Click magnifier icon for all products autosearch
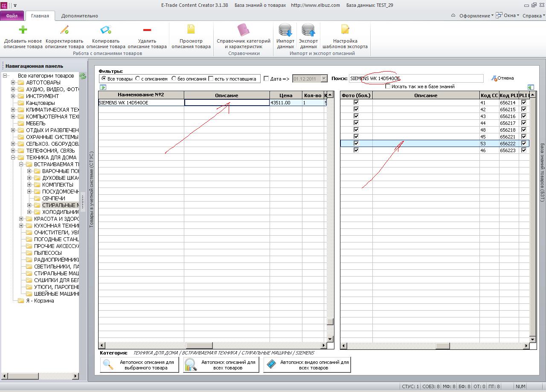Image resolution: width=546 pixels, height=392 pixels. point(190,365)
